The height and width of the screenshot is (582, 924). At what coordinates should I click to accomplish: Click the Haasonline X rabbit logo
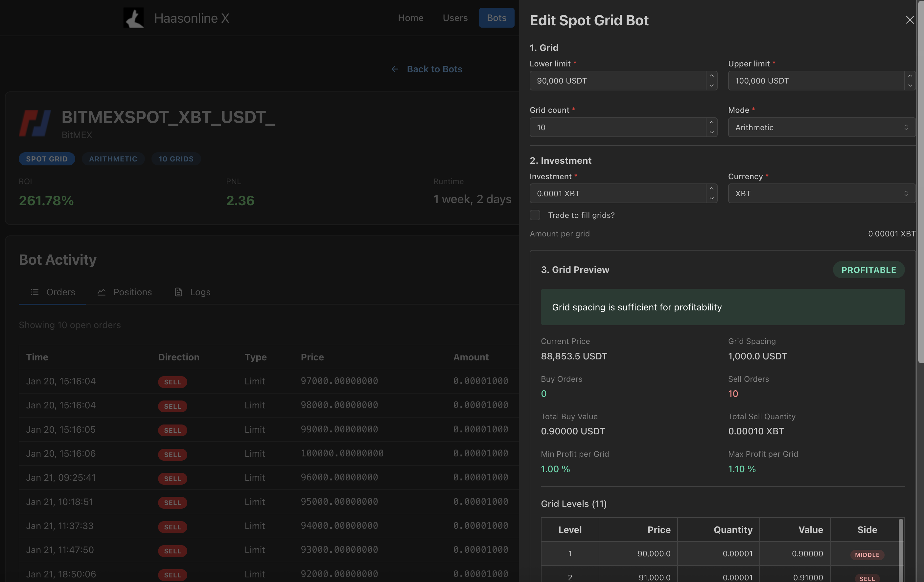pyautogui.click(x=133, y=18)
